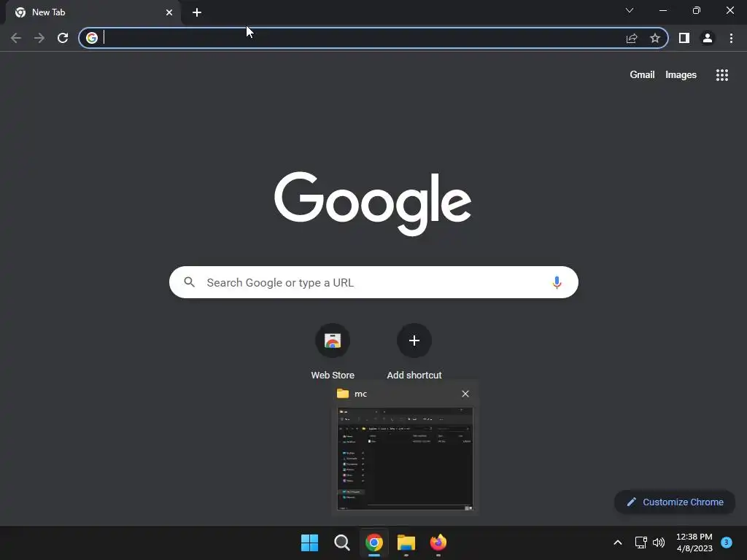Open the Chrome three-dot menu
Viewport: 747px width, 560px height.
[x=731, y=38]
